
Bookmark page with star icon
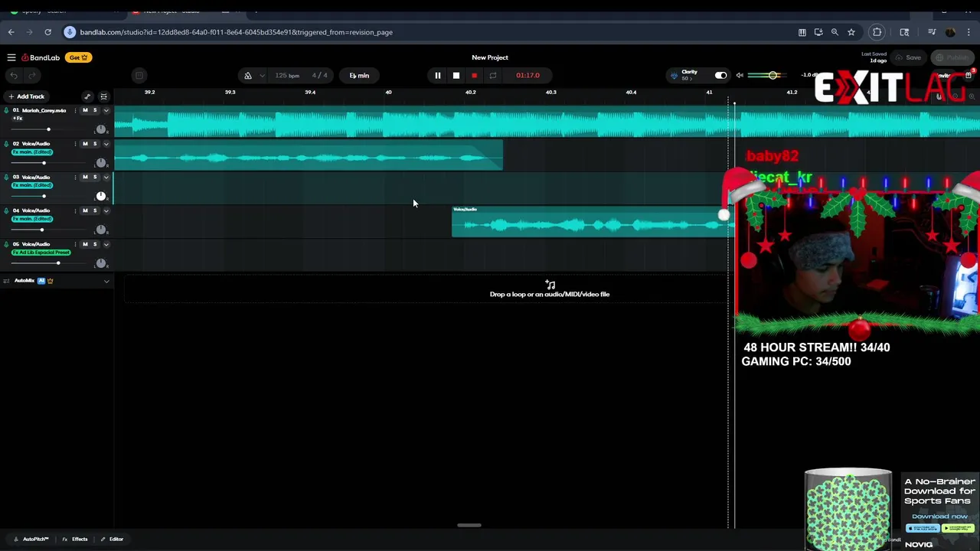[851, 32]
